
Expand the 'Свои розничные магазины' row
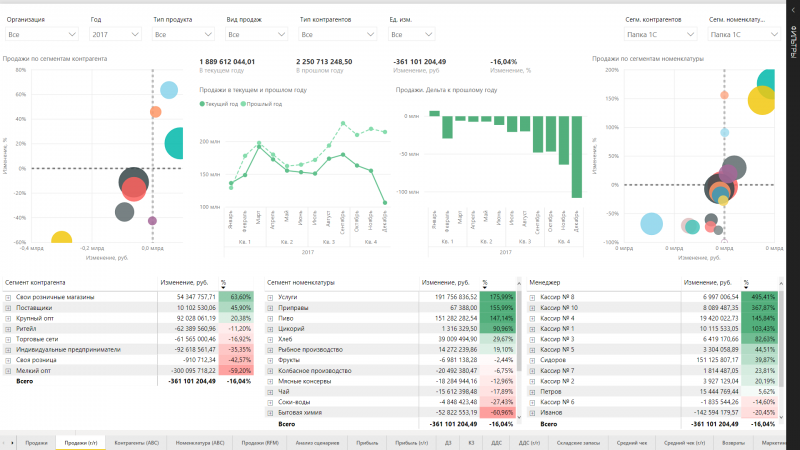click(8, 297)
